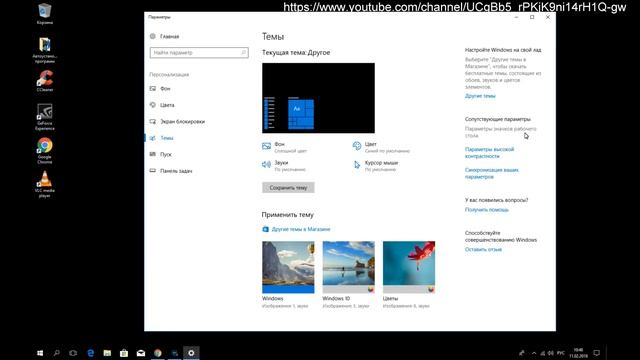Select the Темы sidebar section
Image resolution: width=640 pixels, height=360 pixels.
pyautogui.click(x=162, y=138)
